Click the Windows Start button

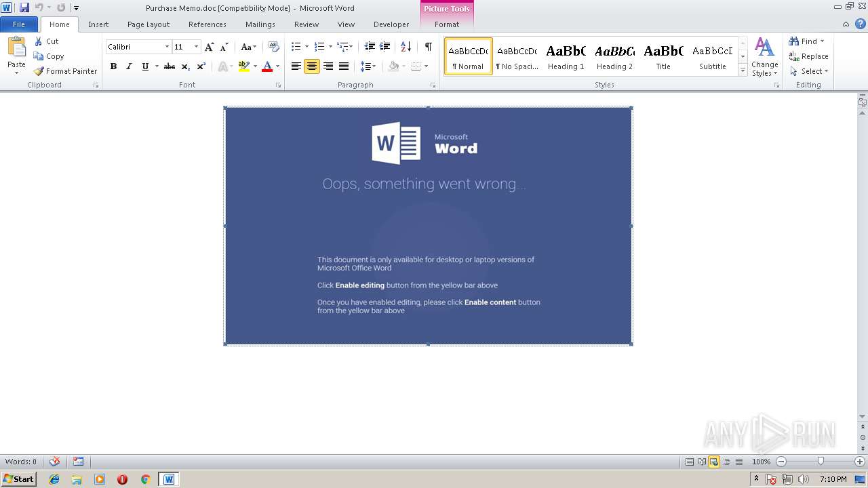[18, 479]
